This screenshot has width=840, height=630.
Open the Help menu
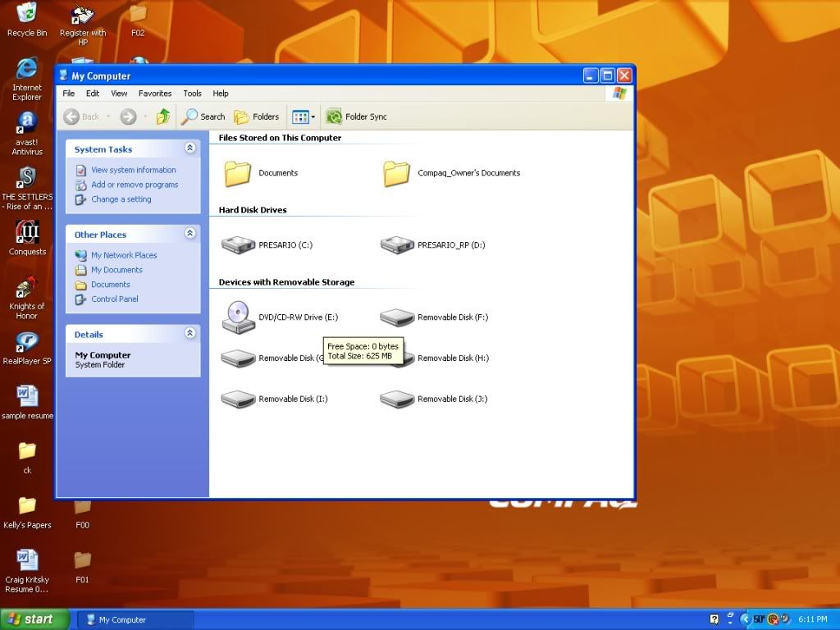click(x=220, y=94)
